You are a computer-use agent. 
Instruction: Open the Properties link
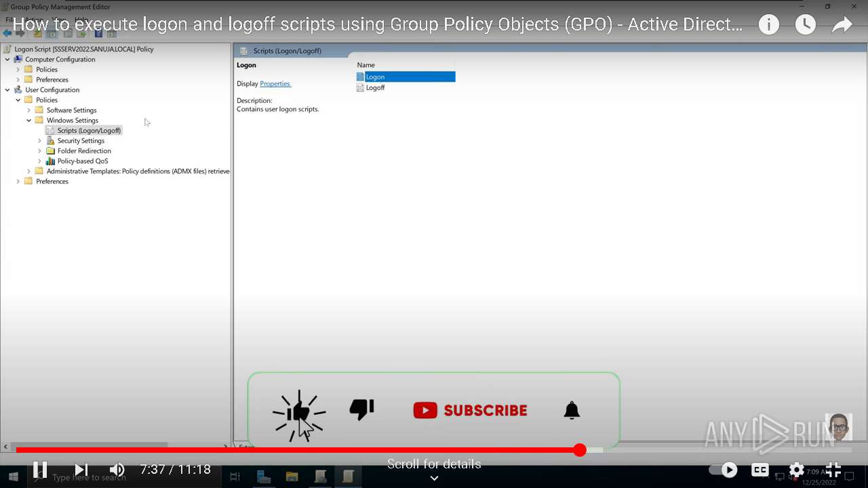275,83
